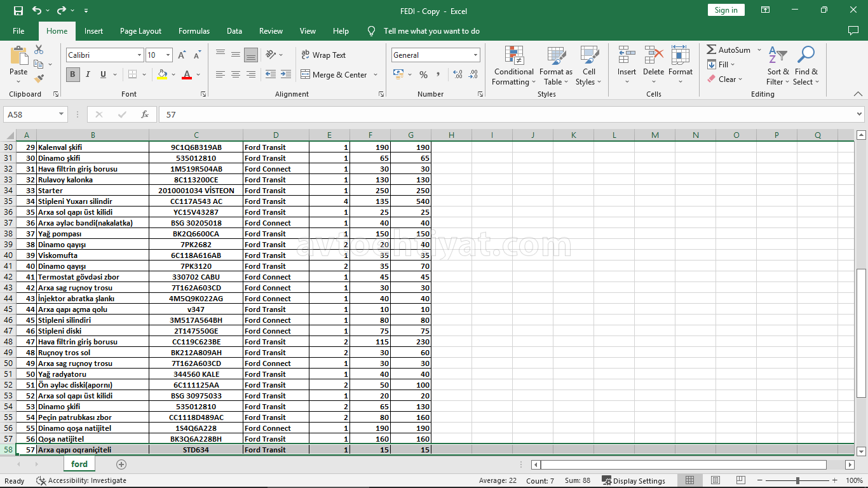
Task: Click AutoSum
Action: 728,50
